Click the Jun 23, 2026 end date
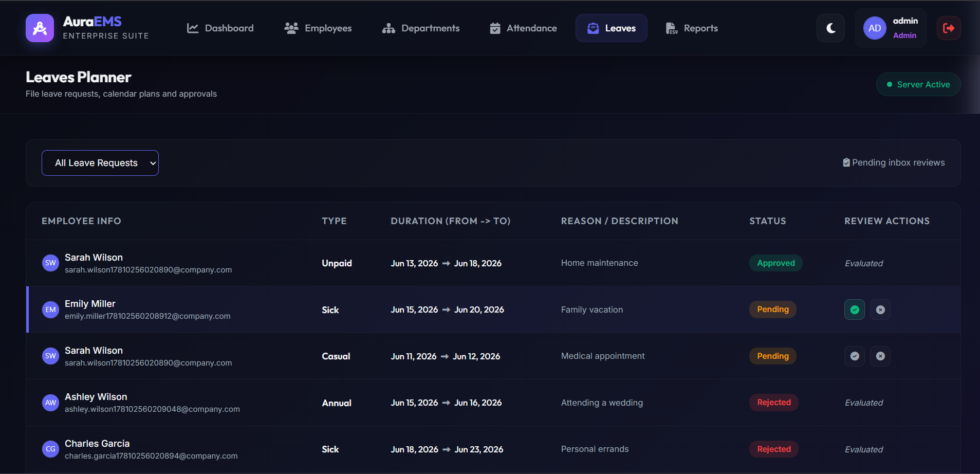This screenshot has width=980, height=474. (x=479, y=449)
